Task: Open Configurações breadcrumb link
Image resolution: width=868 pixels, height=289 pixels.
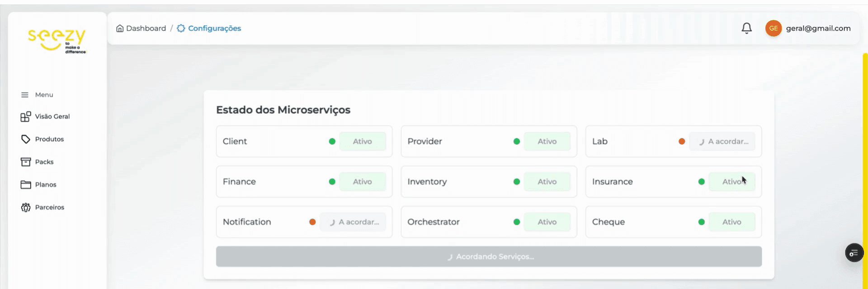Action: [x=214, y=28]
